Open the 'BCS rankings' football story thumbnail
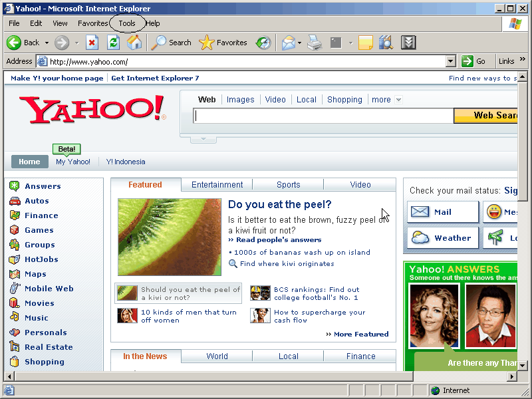The width and height of the screenshot is (532, 399). pyautogui.click(x=260, y=293)
